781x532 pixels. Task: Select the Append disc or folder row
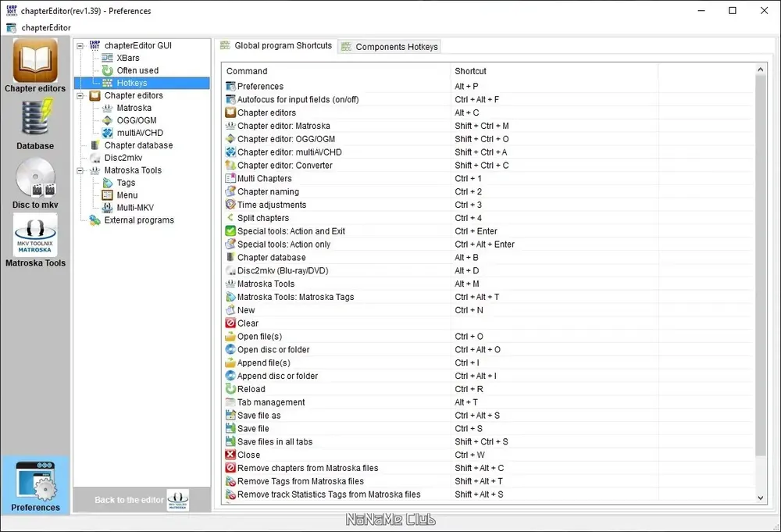pos(488,376)
